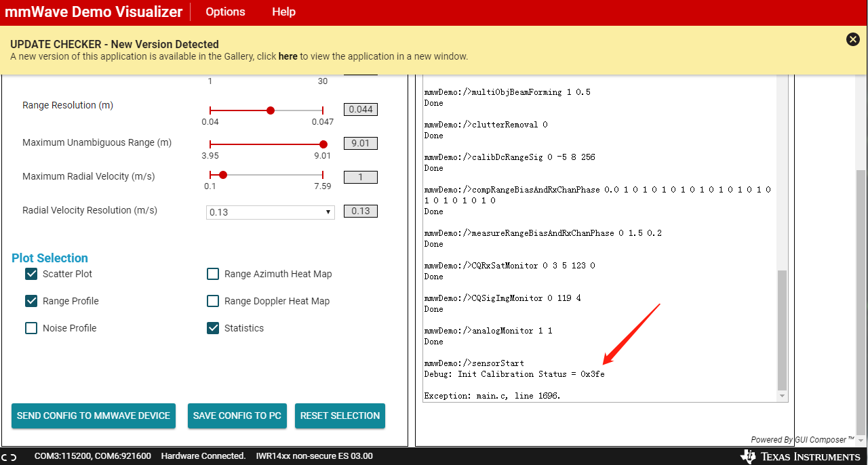868x465 pixels.
Task: Click the Range Resolution slider handle
Action: click(x=271, y=110)
